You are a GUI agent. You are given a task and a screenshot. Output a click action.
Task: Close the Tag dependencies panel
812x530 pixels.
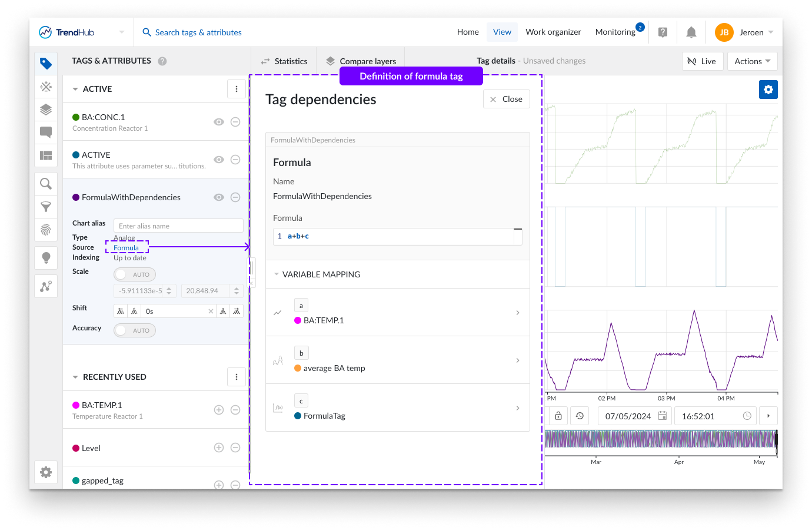(x=507, y=99)
